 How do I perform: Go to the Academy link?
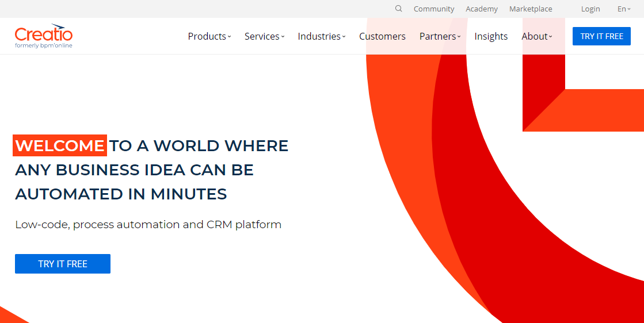point(481,9)
